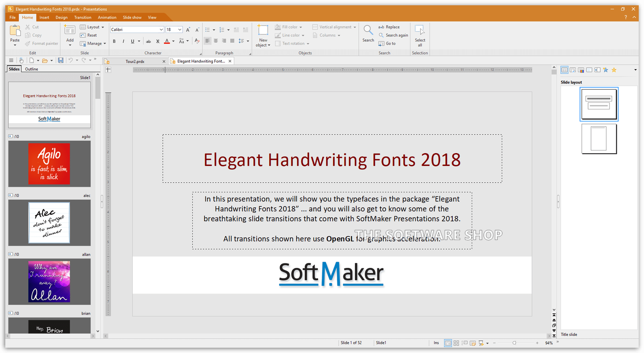The width and height of the screenshot is (644, 353).
Task: Click the Select all icon
Action: 420,30
